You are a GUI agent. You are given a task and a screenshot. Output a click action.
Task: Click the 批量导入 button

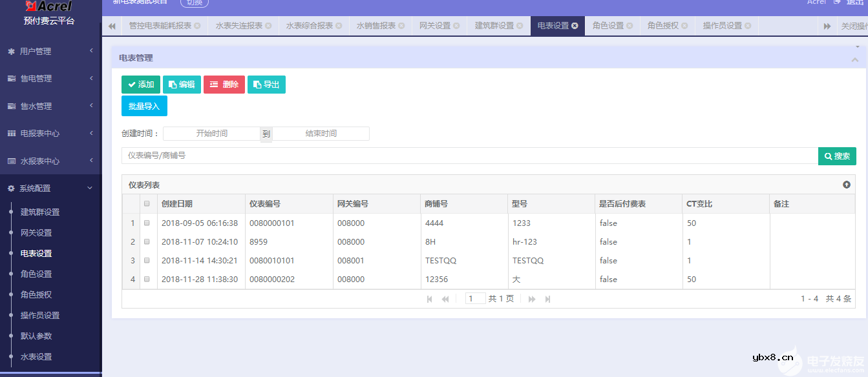(143, 106)
